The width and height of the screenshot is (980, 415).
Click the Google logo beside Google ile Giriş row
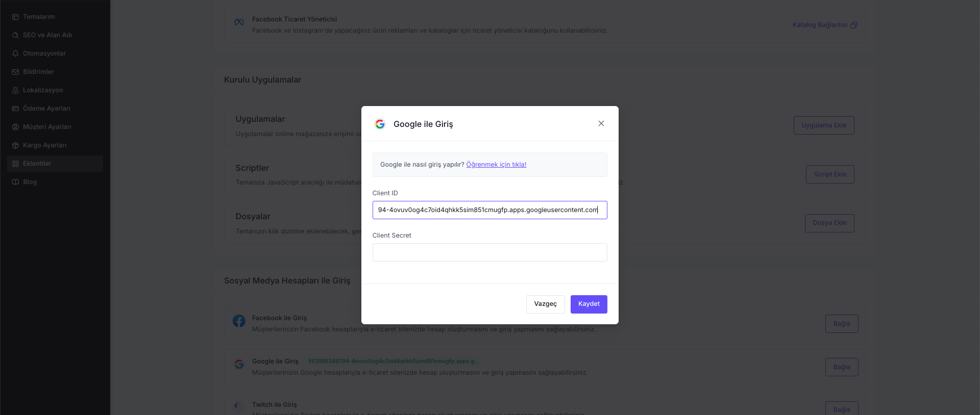(x=239, y=364)
